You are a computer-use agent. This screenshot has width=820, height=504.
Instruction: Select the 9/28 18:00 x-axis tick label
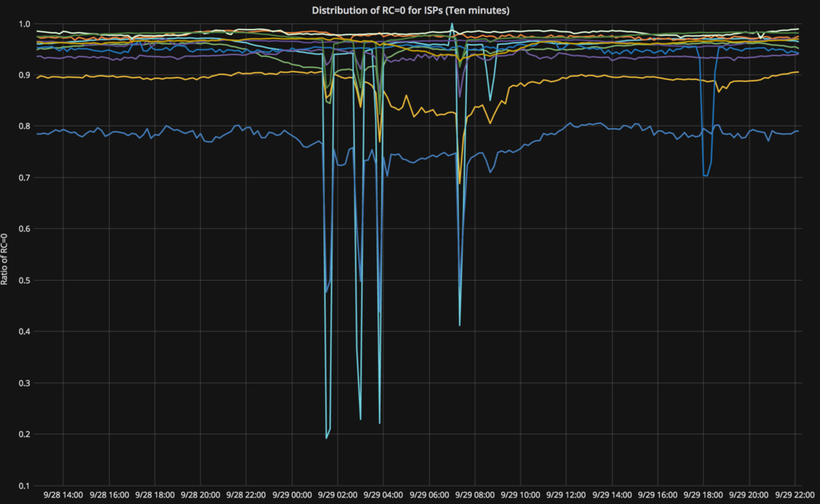click(x=155, y=496)
